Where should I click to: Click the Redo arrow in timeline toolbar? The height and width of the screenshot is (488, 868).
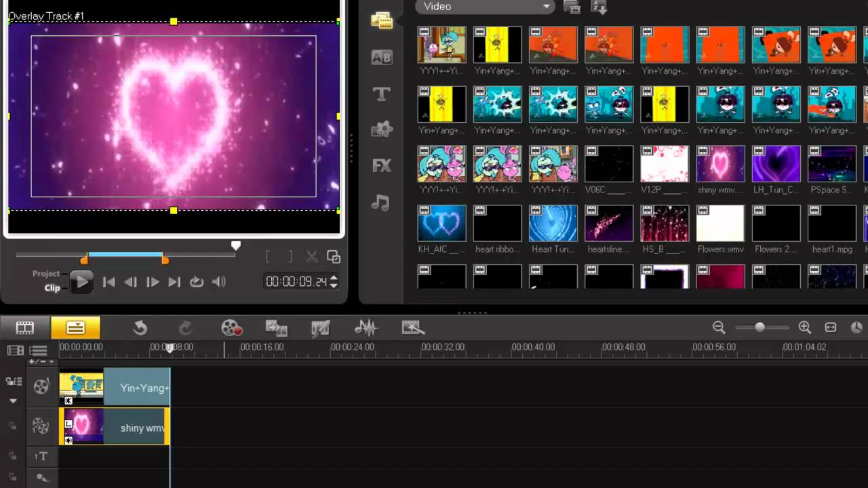[184, 328]
